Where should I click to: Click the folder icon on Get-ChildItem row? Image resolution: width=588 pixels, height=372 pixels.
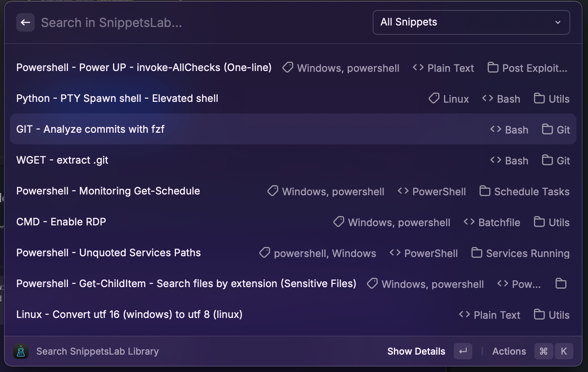561,284
